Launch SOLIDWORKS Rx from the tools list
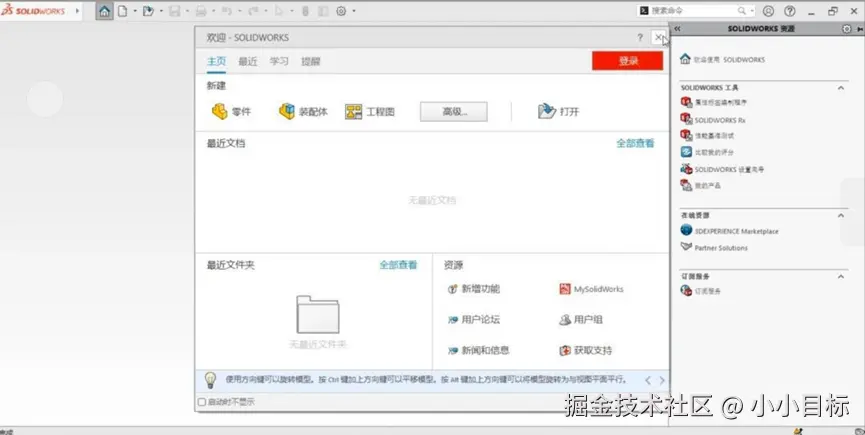Screen dimensions: 865x435 (x=713, y=120)
